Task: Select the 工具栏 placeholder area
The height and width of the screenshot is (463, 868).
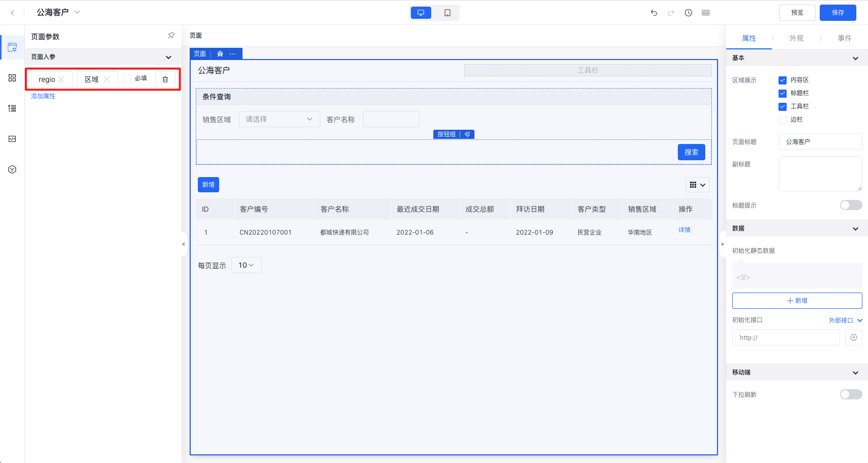Action: [x=588, y=70]
